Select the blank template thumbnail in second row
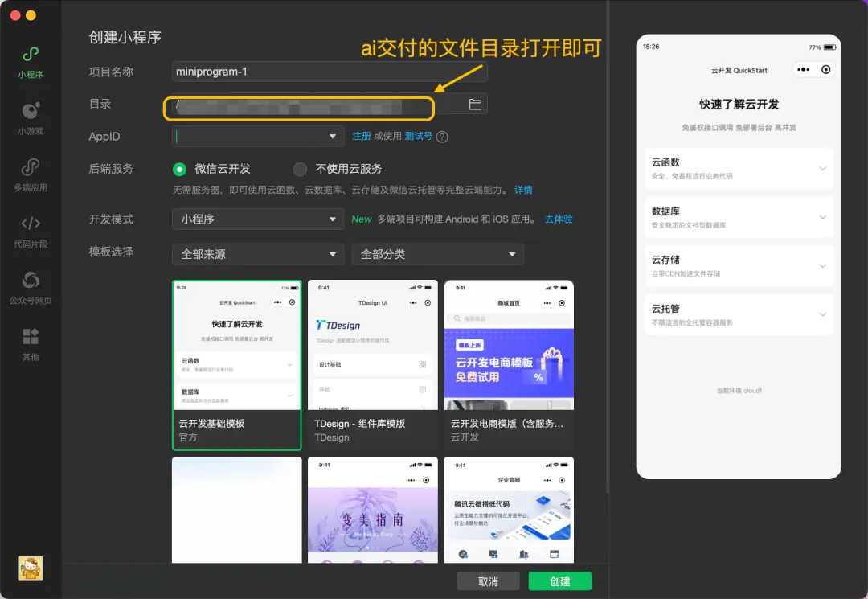 (x=237, y=511)
